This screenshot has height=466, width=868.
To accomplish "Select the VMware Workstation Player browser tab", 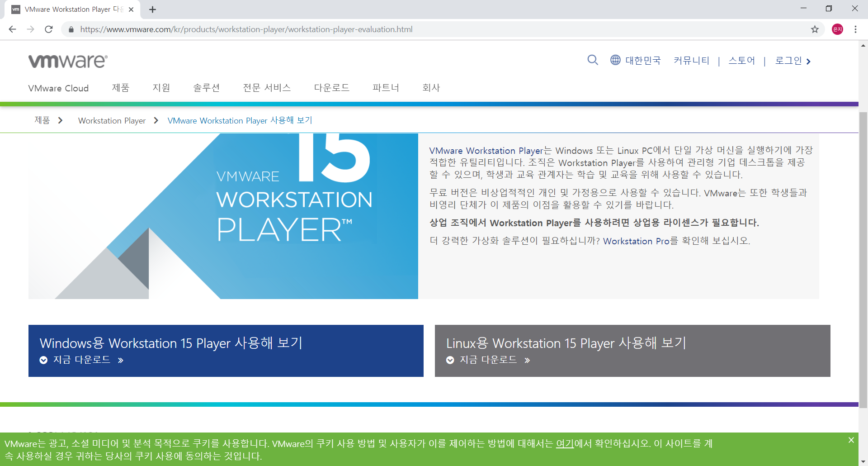I will (73, 10).
